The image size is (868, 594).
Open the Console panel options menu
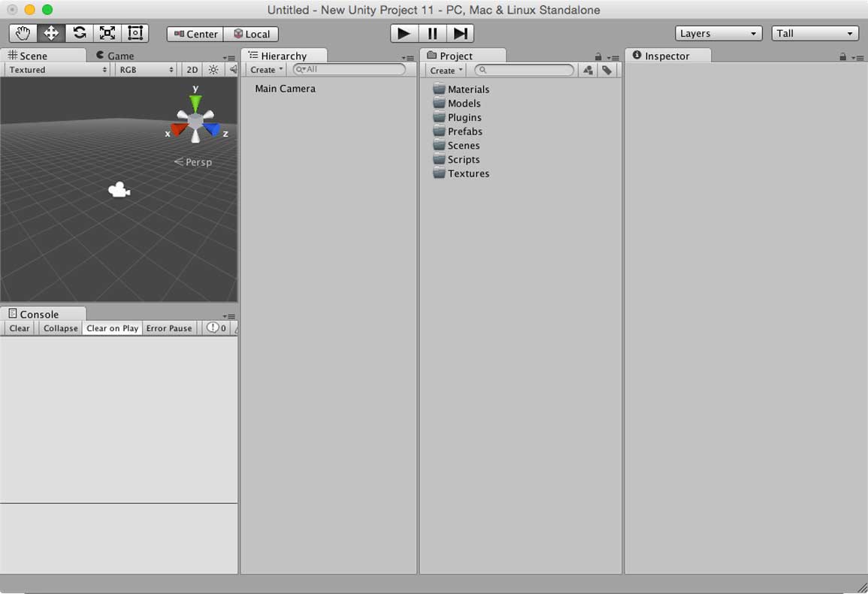point(229,316)
